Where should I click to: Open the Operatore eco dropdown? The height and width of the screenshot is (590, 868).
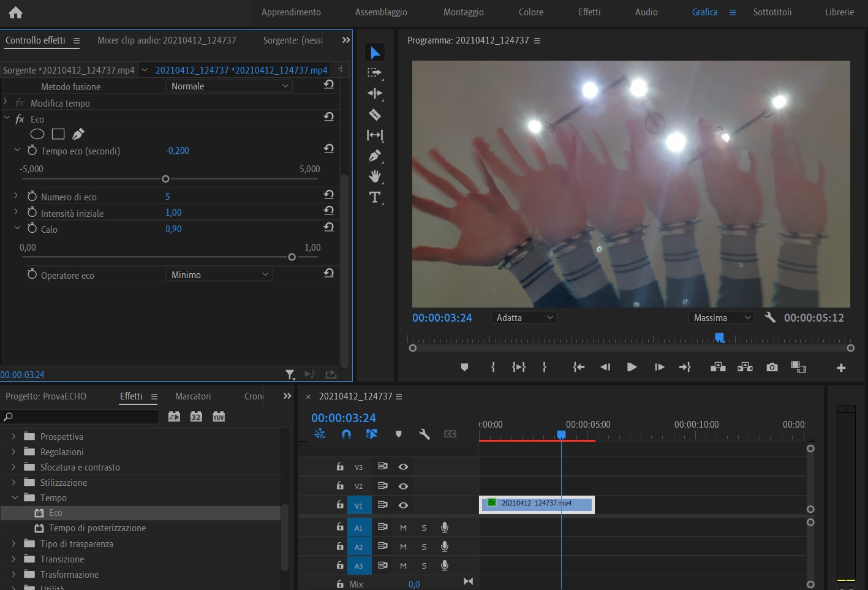[219, 275]
